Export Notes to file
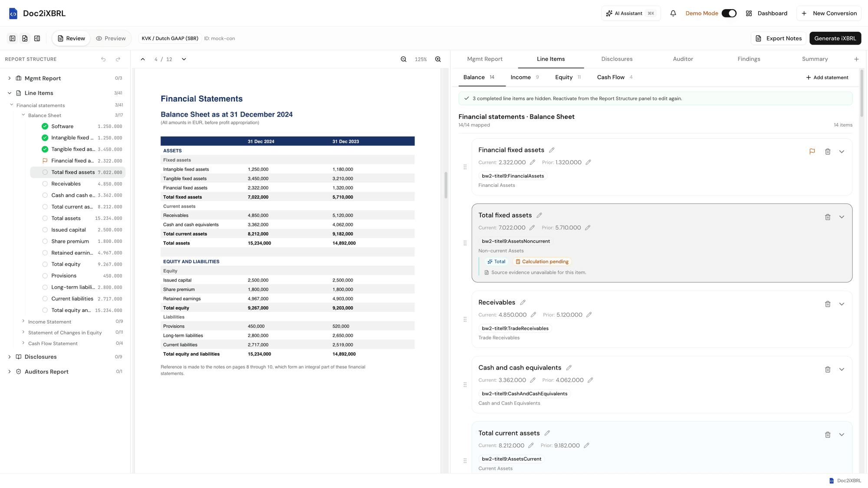 [779, 38]
